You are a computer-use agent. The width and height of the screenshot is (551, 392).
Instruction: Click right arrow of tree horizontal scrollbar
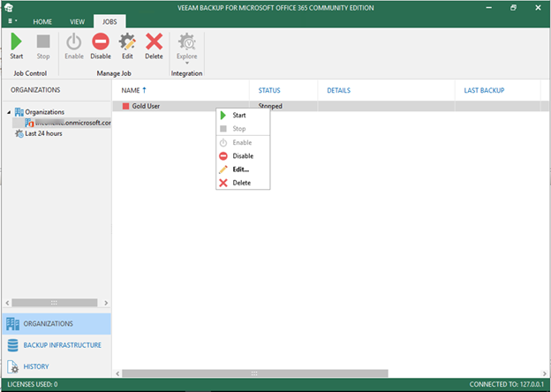(x=106, y=303)
